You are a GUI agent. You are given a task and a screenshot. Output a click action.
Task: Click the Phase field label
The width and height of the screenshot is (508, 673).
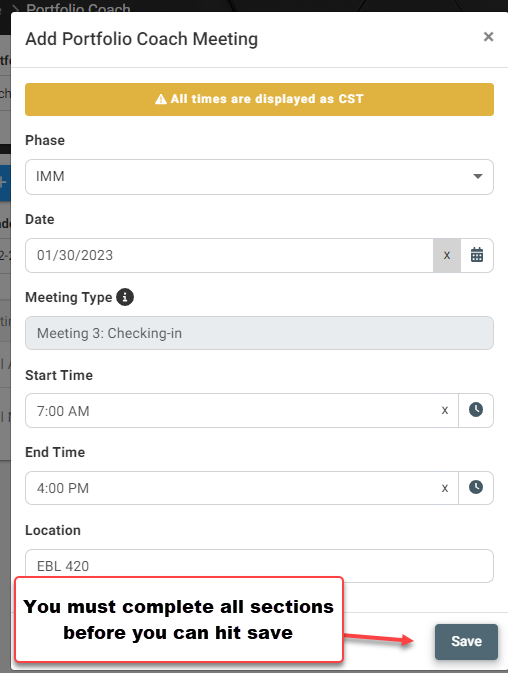[45, 140]
